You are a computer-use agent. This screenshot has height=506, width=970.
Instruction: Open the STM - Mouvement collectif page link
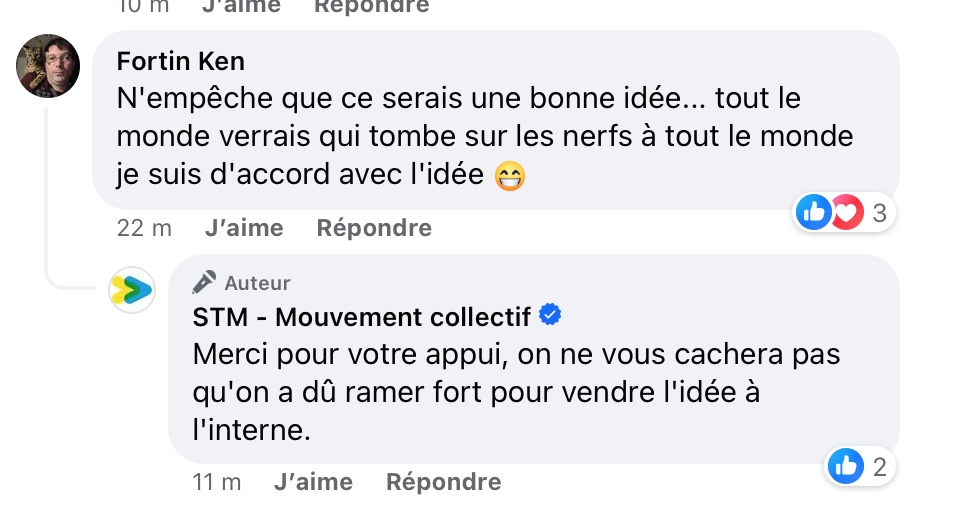coord(361,317)
